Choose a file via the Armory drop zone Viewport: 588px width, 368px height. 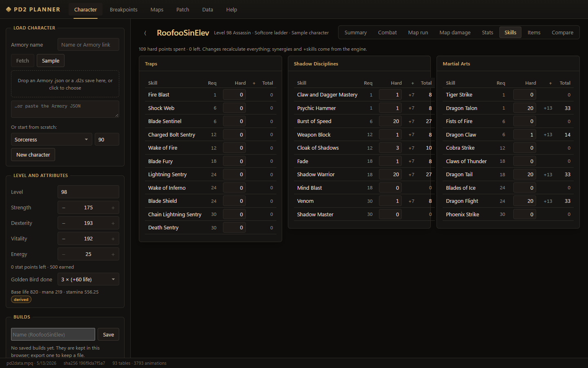coord(65,84)
